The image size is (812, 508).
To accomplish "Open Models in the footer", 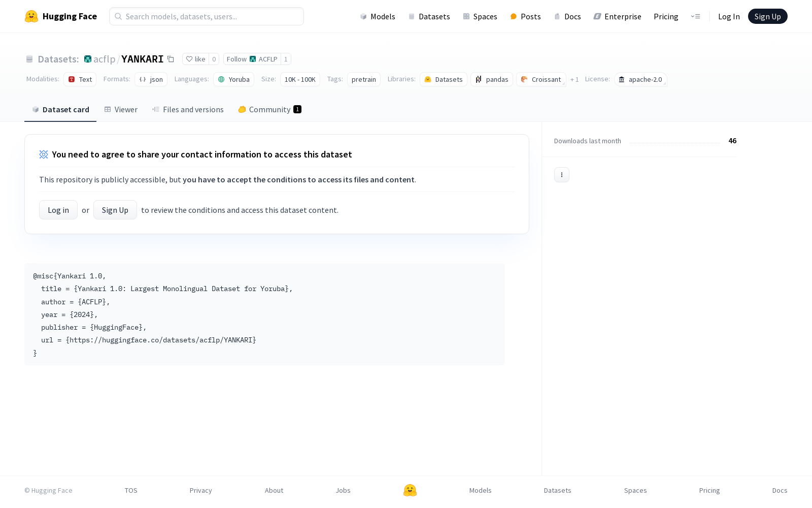I will pyautogui.click(x=481, y=490).
